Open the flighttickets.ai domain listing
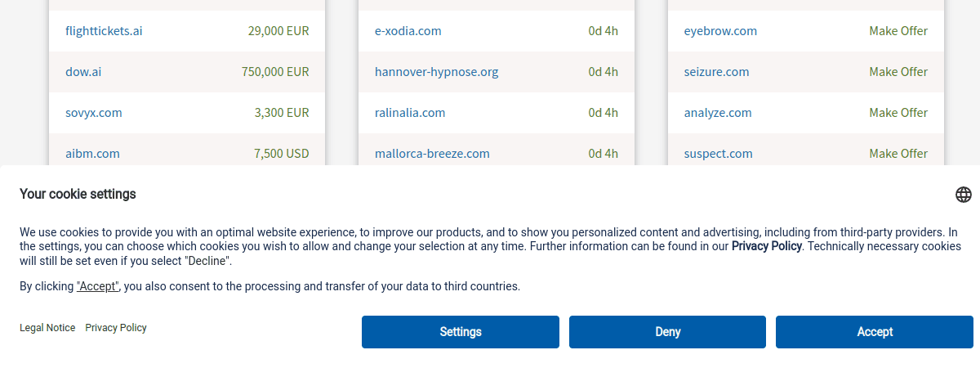This screenshot has height=368, width=980. [x=104, y=31]
